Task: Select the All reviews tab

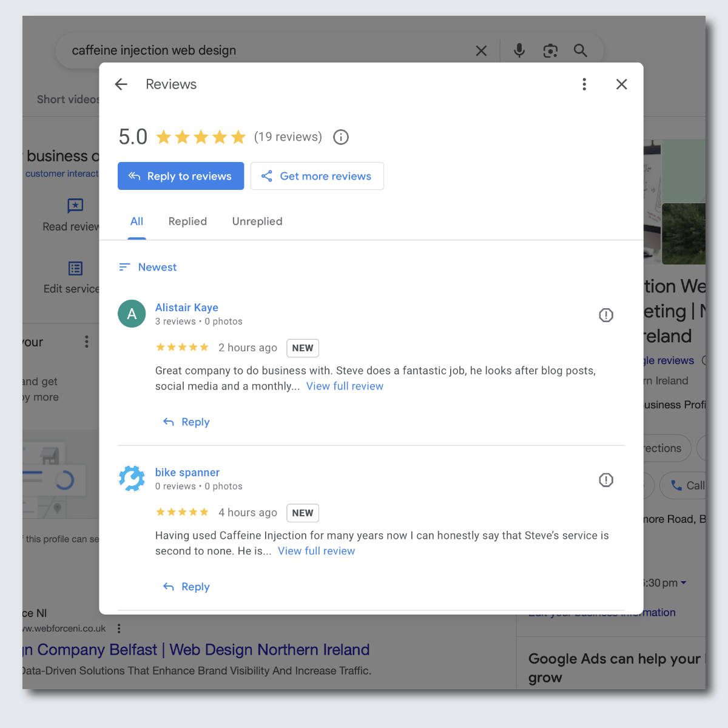Action: pos(137,221)
